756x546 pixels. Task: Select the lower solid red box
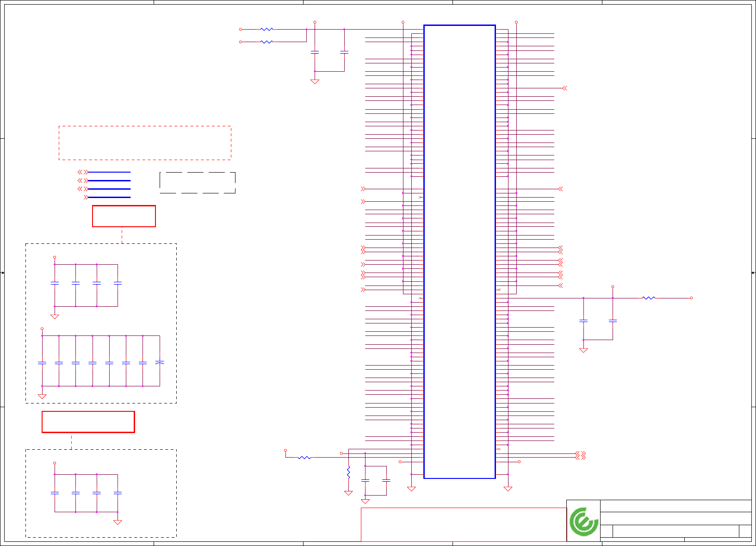[88, 422]
